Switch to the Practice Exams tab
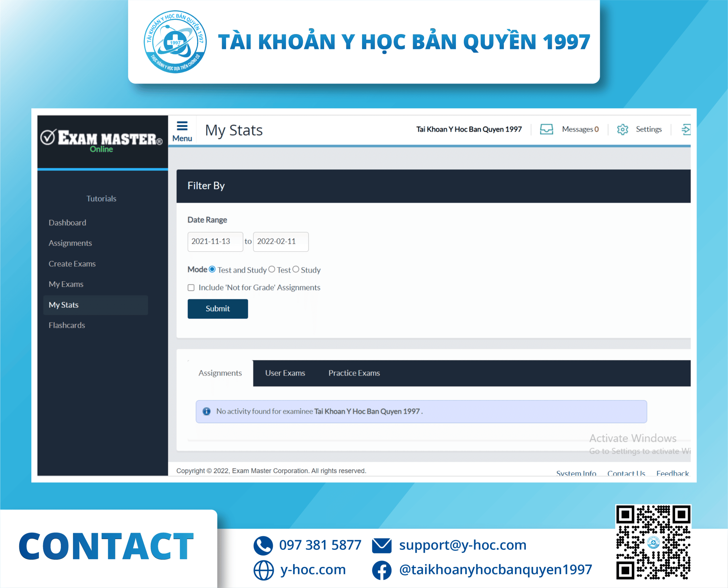The height and width of the screenshot is (588, 728). 354,373
